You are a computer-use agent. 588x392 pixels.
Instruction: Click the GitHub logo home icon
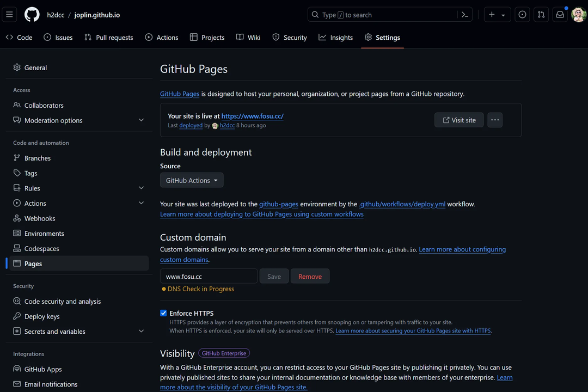click(32, 15)
